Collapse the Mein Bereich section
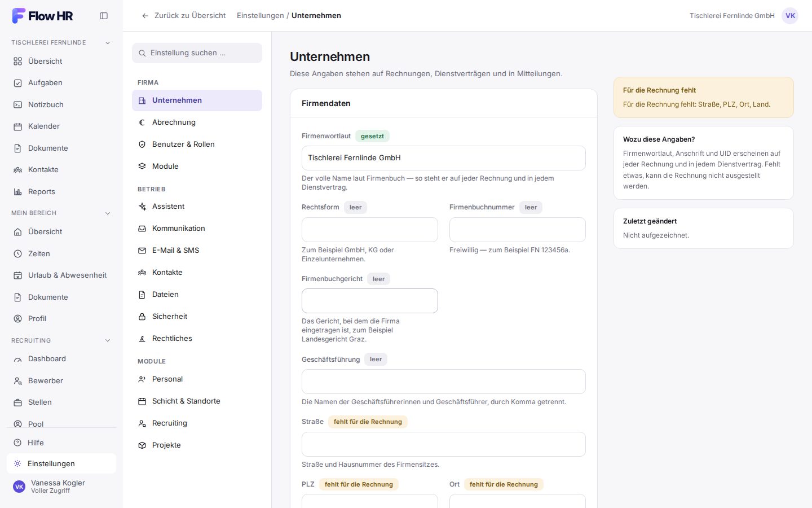The height and width of the screenshot is (508, 812). (x=108, y=213)
